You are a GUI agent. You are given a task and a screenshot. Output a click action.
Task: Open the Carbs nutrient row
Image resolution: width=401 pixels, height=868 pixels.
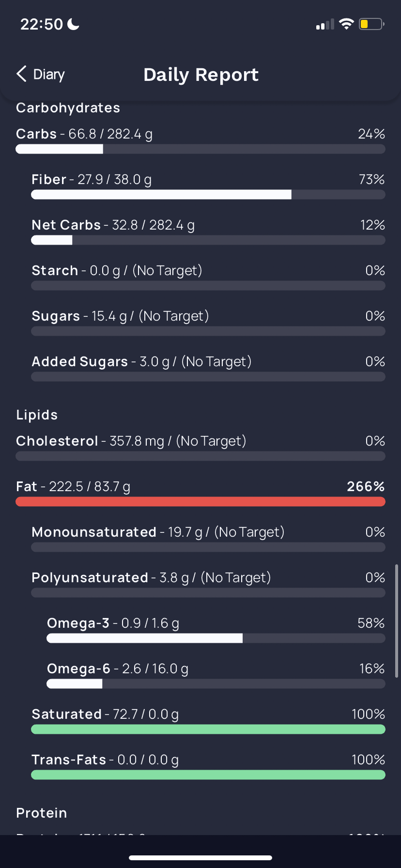click(200, 140)
